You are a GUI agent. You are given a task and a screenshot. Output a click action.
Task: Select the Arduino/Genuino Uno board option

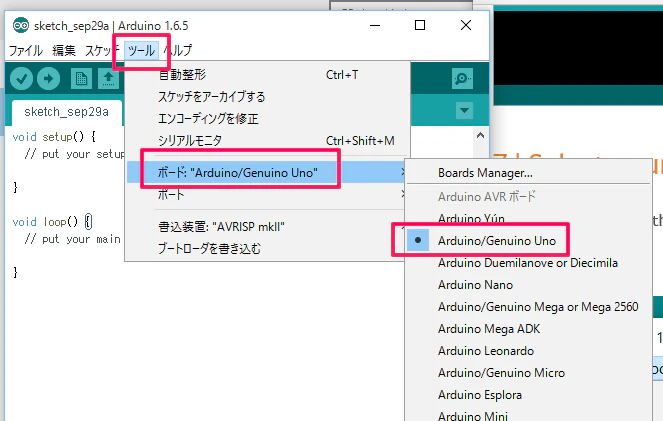coord(528,241)
